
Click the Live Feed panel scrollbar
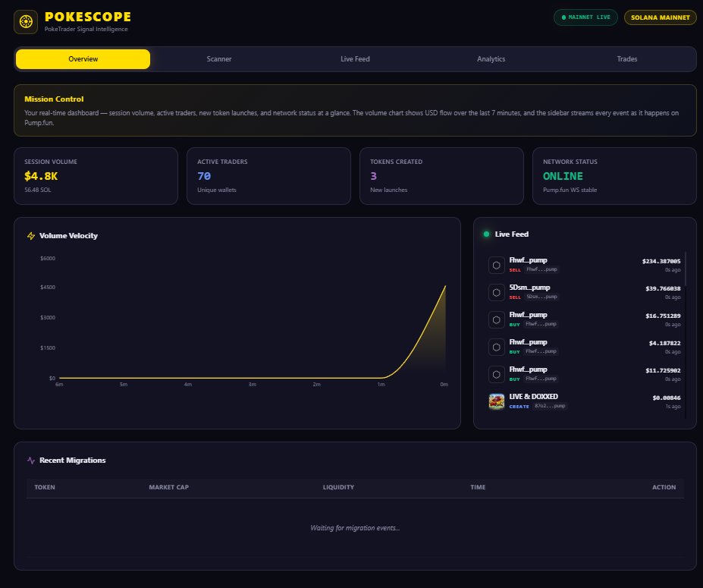pos(685,269)
